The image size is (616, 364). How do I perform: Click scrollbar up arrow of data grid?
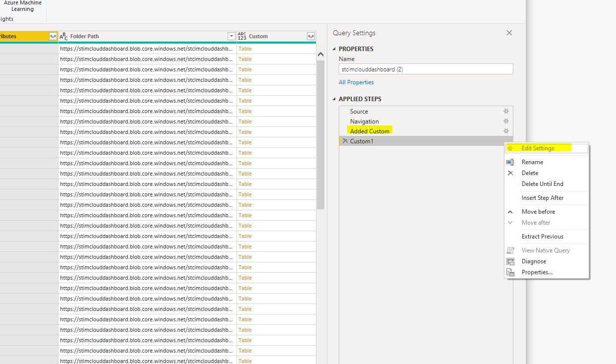pyautogui.click(x=320, y=54)
